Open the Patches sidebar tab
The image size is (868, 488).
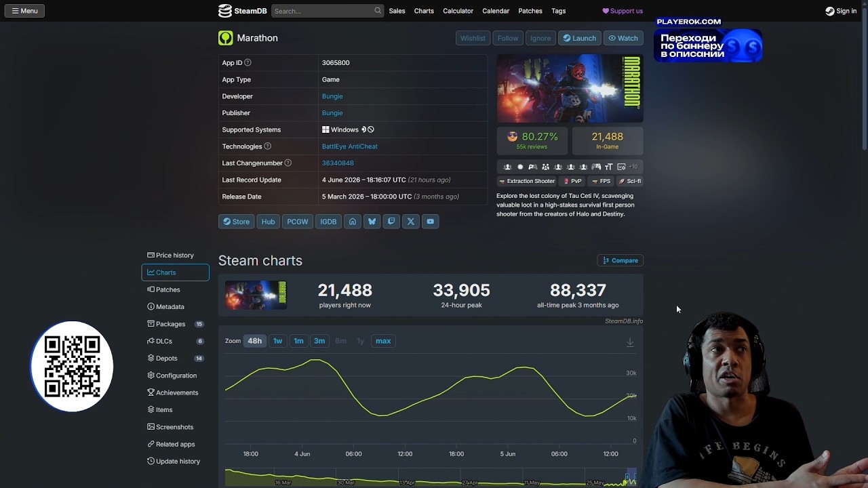(175, 289)
